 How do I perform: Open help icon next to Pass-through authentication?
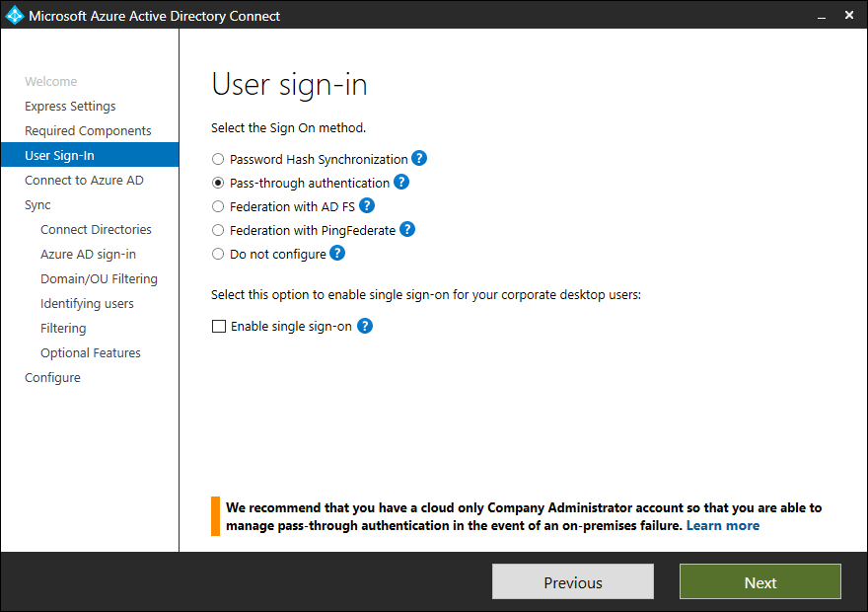[x=401, y=182]
